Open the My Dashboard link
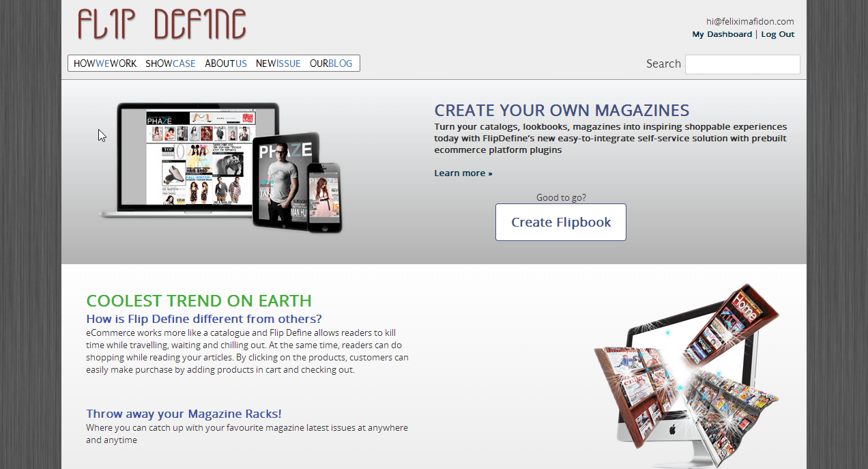This screenshot has width=868, height=469. point(722,34)
